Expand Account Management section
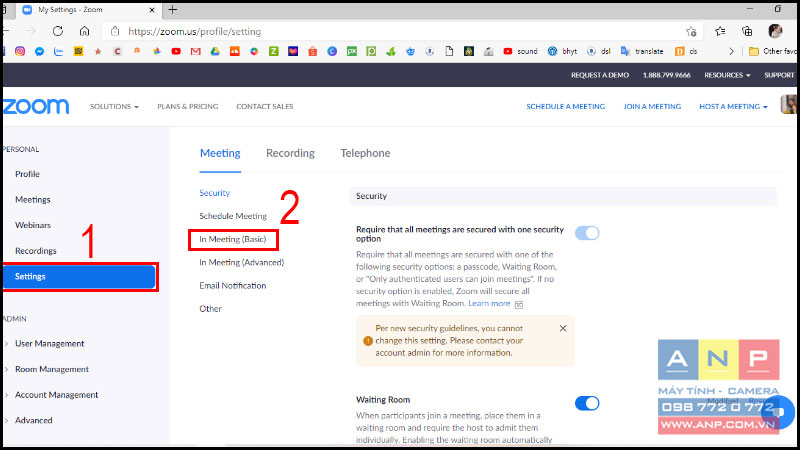800x450 pixels. coord(56,394)
